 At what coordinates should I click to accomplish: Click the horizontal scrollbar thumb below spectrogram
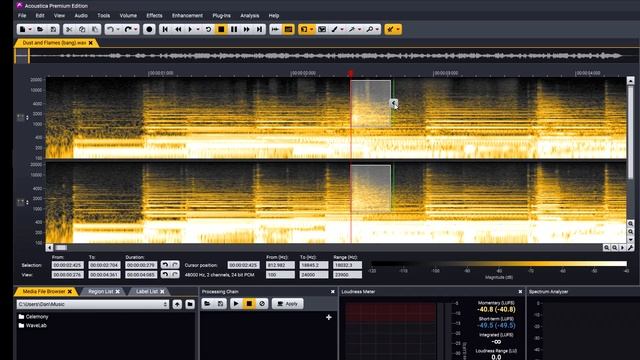click(61, 248)
